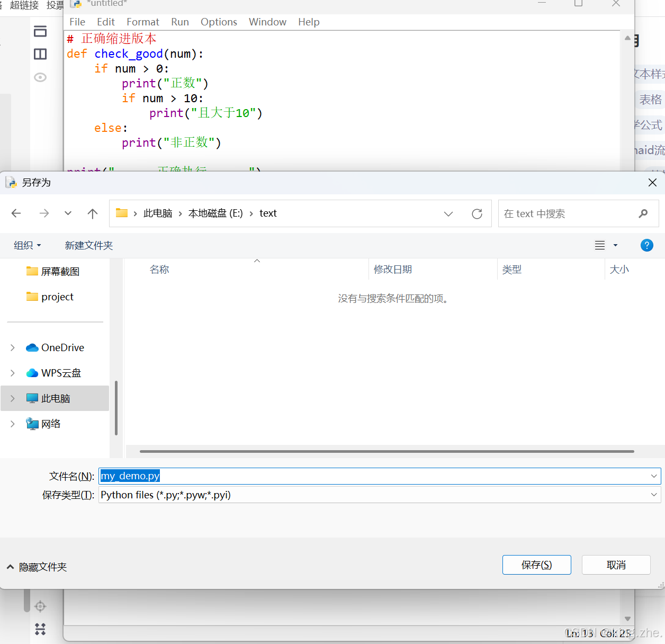Expand WPS云盘 tree node
Viewport: 665px width, 644px height.
13,373
